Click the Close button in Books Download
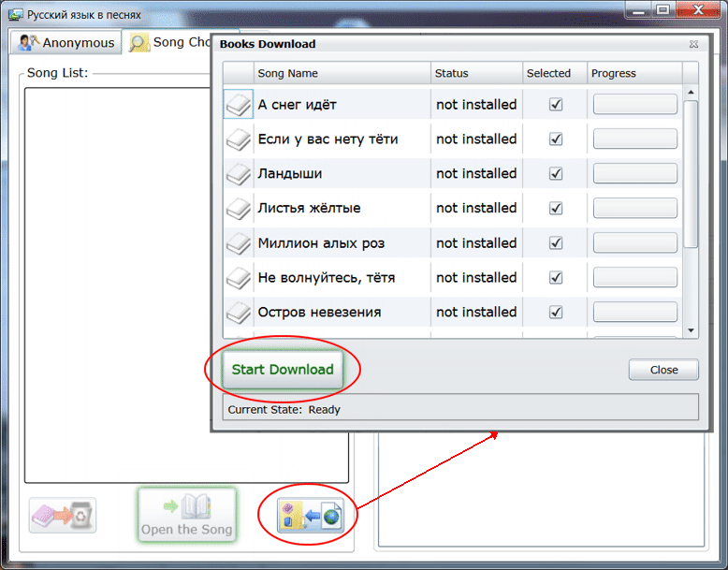 663,370
